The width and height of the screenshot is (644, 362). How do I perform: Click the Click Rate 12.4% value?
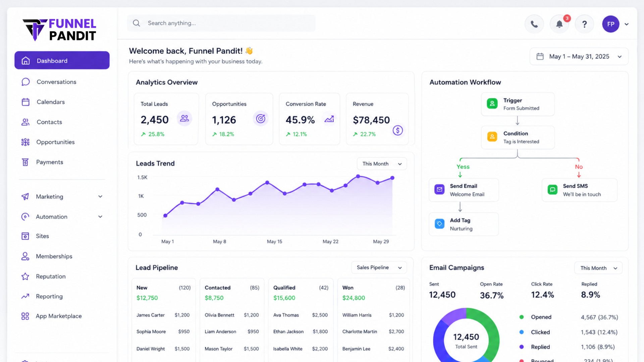click(x=542, y=295)
